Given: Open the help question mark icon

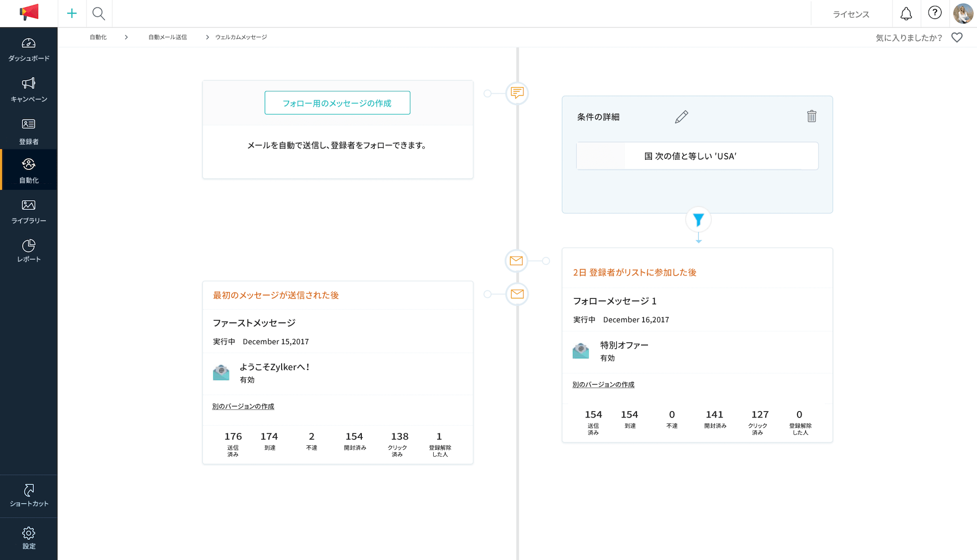Looking at the screenshot, I should coord(935,13).
